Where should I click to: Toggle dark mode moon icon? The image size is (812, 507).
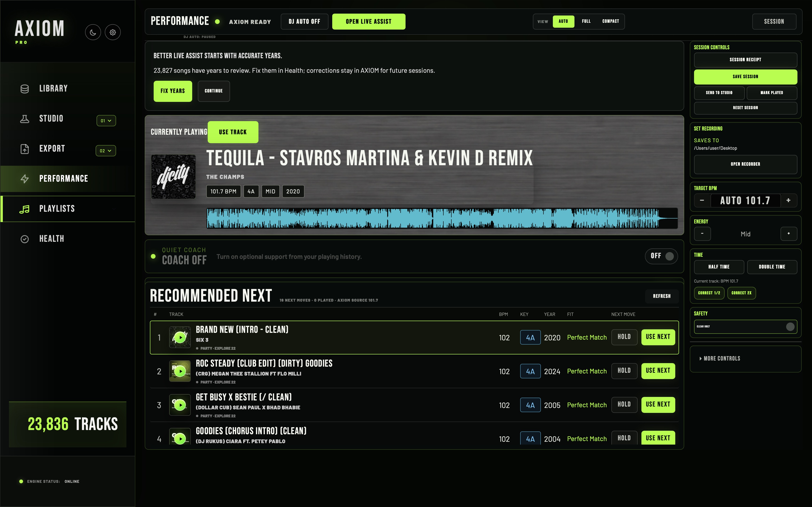click(x=93, y=33)
